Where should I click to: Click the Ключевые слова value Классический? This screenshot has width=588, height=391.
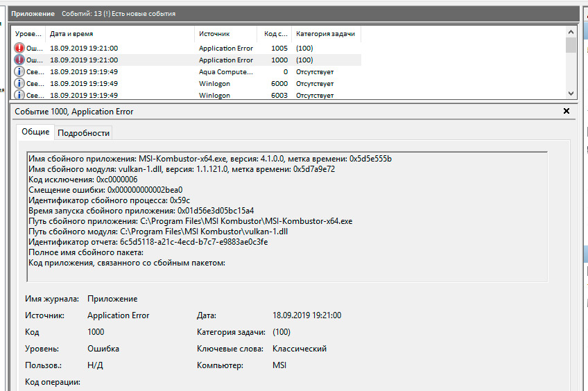pos(300,349)
